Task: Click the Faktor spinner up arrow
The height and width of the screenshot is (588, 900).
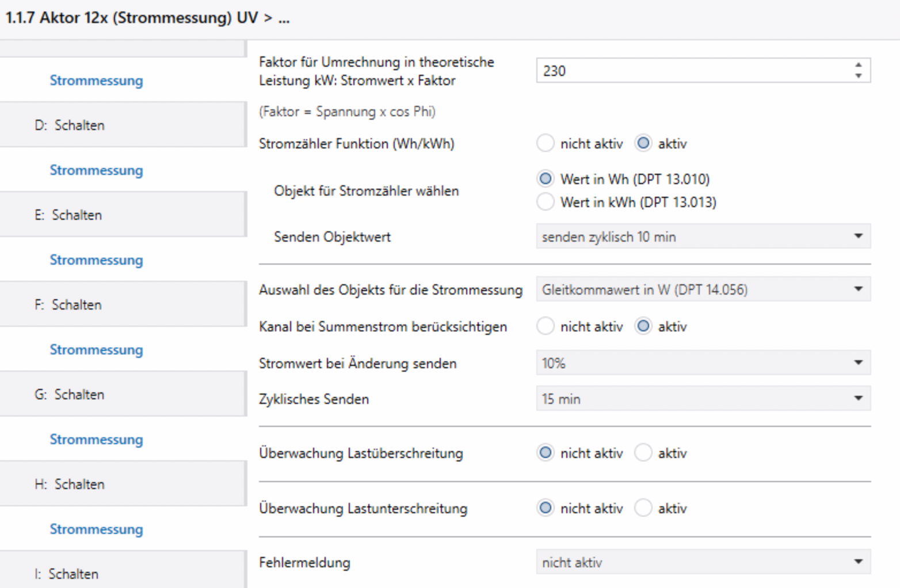Action: coord(858,65)
